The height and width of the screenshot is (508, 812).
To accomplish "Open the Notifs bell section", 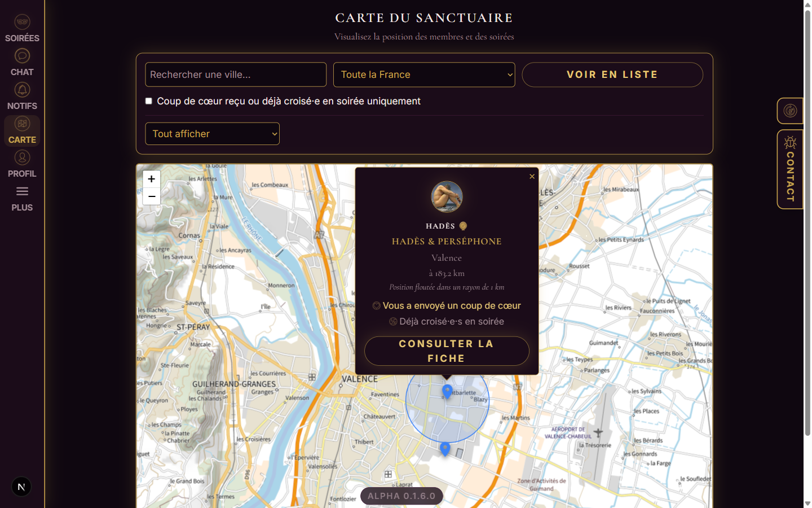I will pyautogui.click(x=22, y=97).
